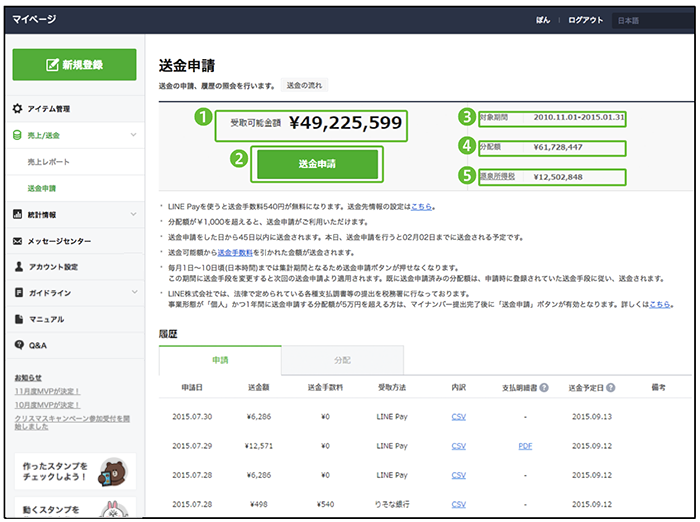Click the りそな銀行 method cell
This screenshot has height=522, width=700.
pos(392,505)
